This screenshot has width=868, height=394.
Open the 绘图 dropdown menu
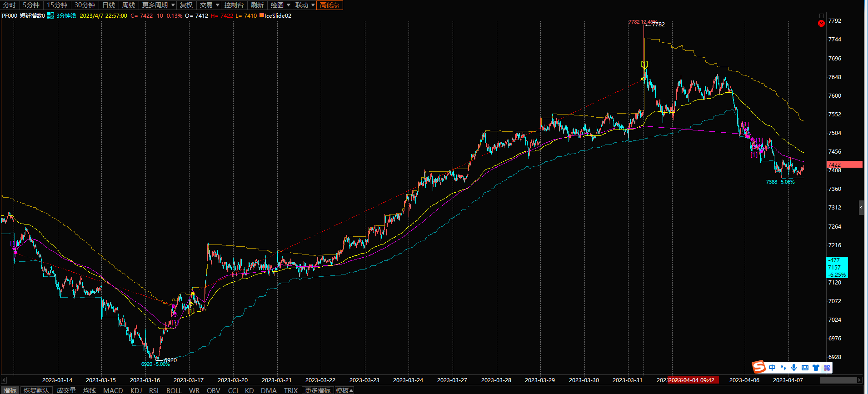280,5
